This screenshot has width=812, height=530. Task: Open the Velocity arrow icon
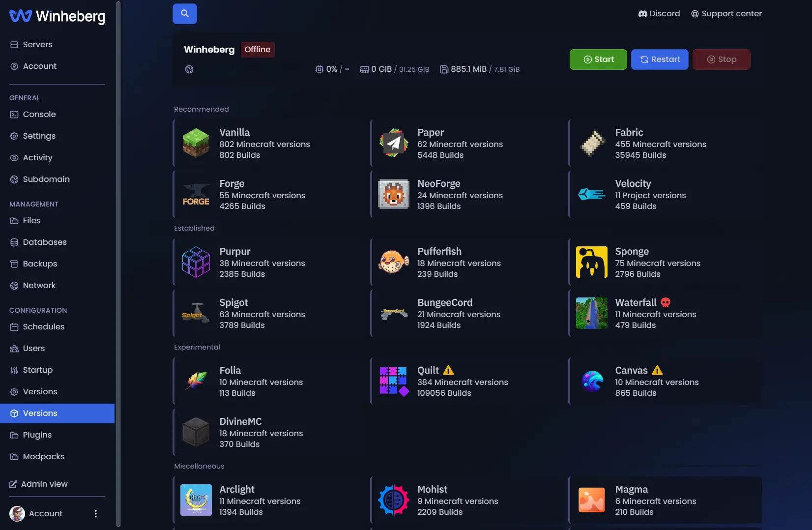click(x=592, y=194)
